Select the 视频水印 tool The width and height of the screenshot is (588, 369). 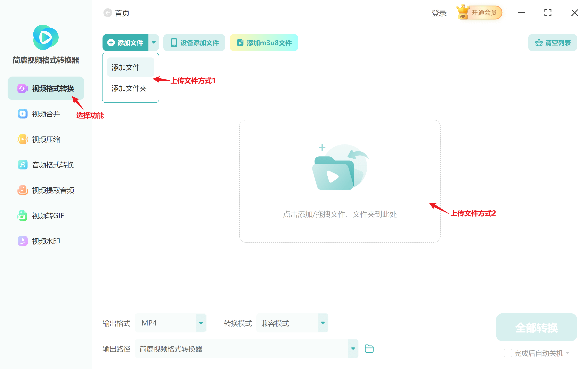point(46,241)
